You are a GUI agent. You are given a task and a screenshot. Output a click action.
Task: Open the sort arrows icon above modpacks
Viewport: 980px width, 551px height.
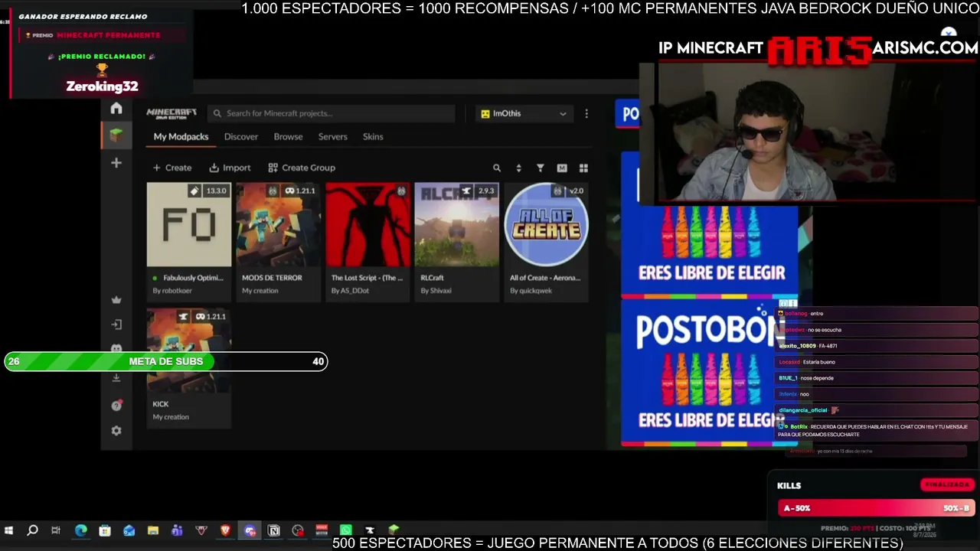point(518,168)
